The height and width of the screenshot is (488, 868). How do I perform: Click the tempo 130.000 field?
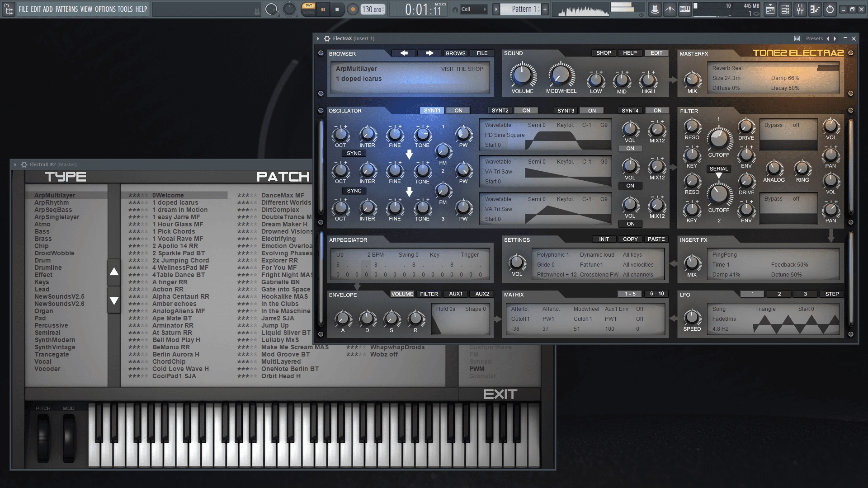pyautogui.click(x=373, y=9)
